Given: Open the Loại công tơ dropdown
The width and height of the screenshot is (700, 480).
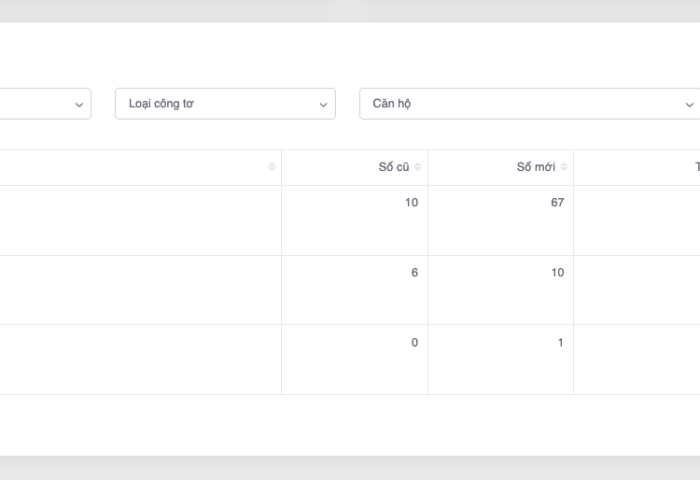Looking at the screenshot, I should coord(225,104).
